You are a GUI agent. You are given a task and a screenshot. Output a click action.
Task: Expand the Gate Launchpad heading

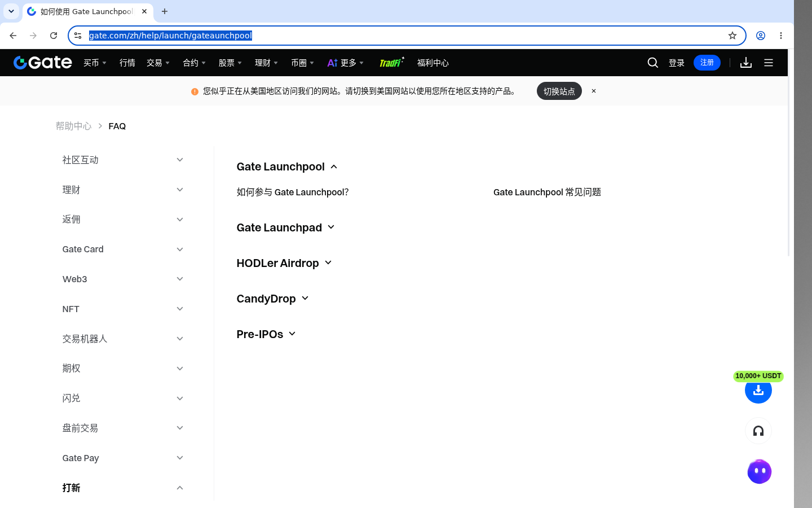click(285, 227)
